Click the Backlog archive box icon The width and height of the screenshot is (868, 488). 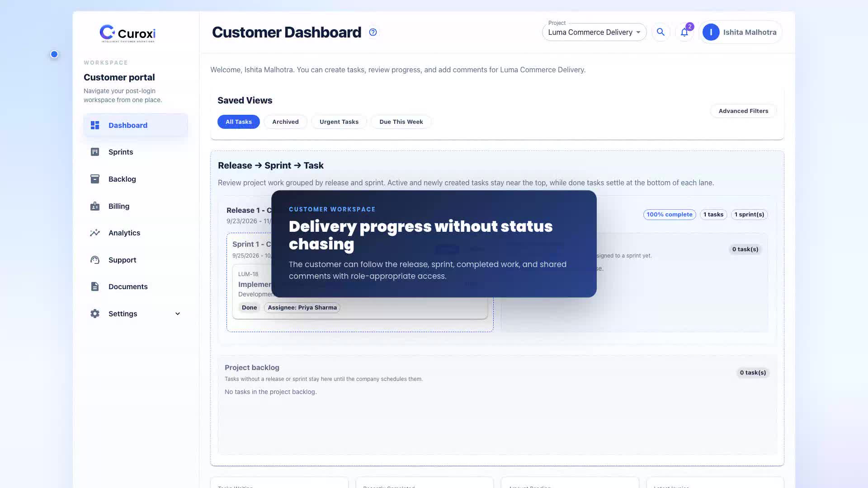95,179
